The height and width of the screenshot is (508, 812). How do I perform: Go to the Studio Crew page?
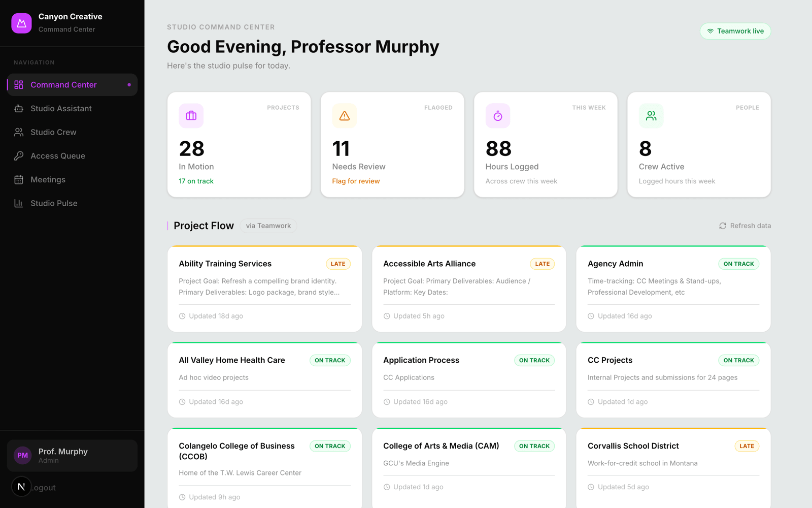point(72,132)
